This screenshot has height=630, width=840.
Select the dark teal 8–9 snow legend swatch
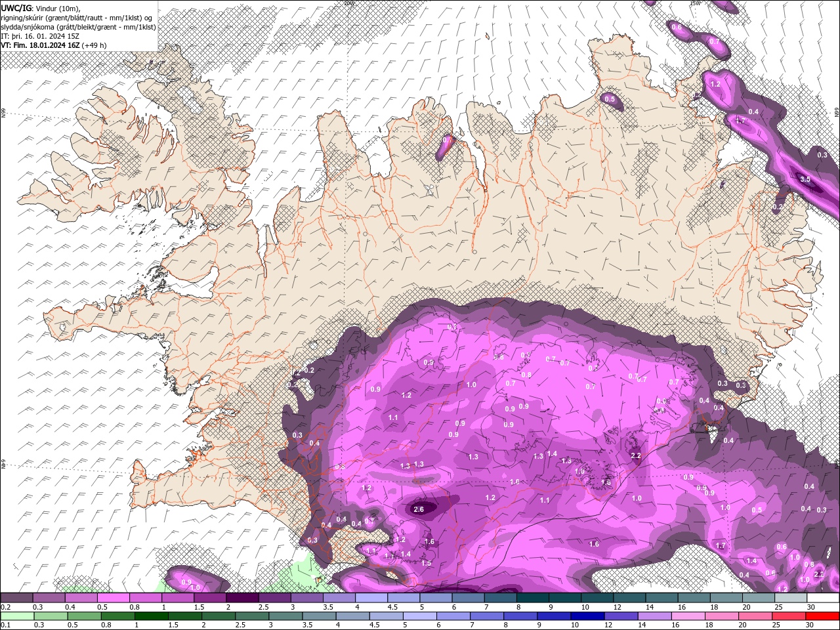(x=533, y=598)
